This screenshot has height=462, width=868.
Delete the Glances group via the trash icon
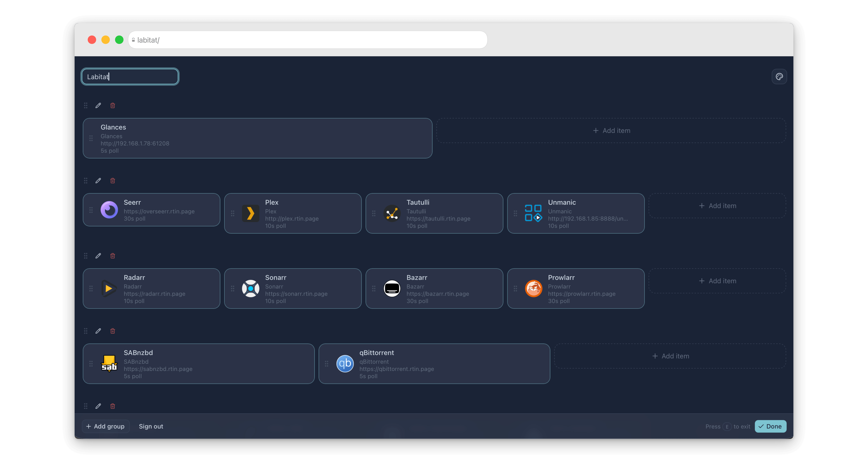click(x=113, y=105)
